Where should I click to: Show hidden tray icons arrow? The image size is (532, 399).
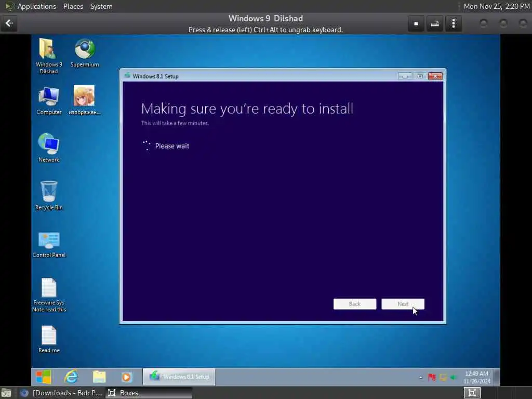click(x=421, y=377)
